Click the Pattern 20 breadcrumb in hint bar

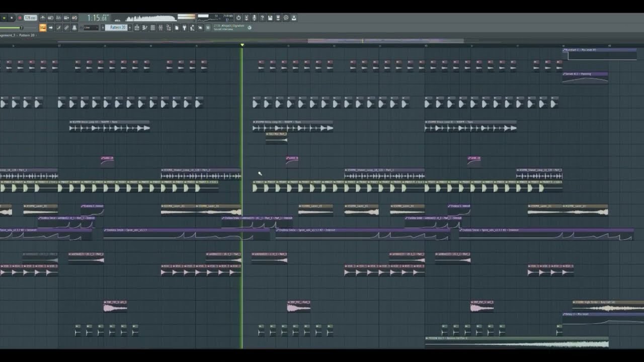click(27, 35)
